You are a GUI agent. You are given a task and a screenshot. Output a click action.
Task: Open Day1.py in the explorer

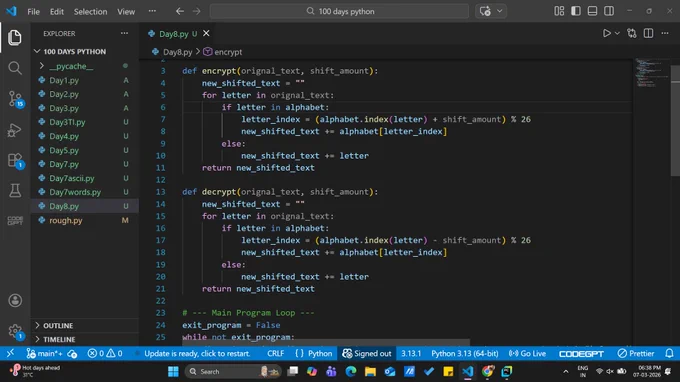pos(64,80)
